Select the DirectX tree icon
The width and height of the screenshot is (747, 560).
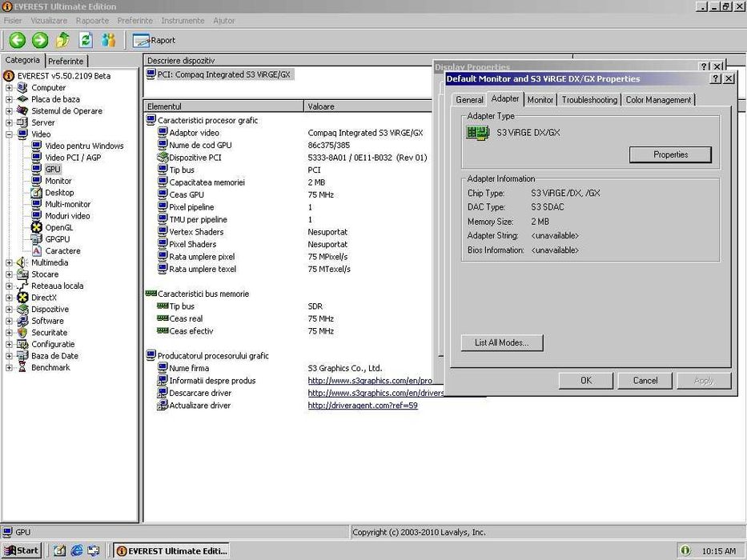(22, 298)
